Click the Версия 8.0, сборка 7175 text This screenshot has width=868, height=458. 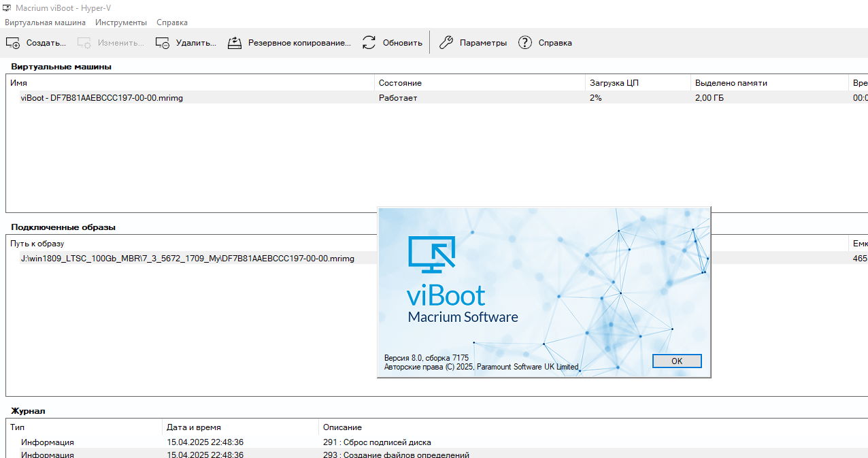pos(427,358)
